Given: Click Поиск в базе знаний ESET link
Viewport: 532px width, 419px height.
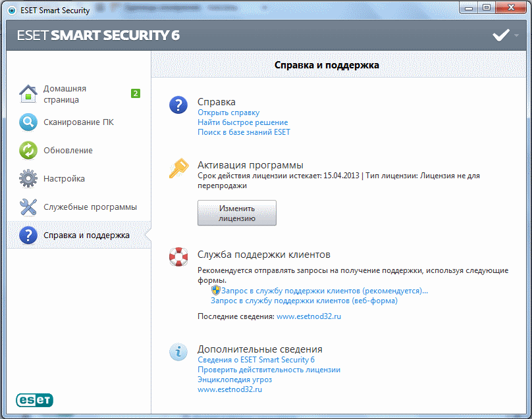Looking at the screenshot, I should point(244,132).
